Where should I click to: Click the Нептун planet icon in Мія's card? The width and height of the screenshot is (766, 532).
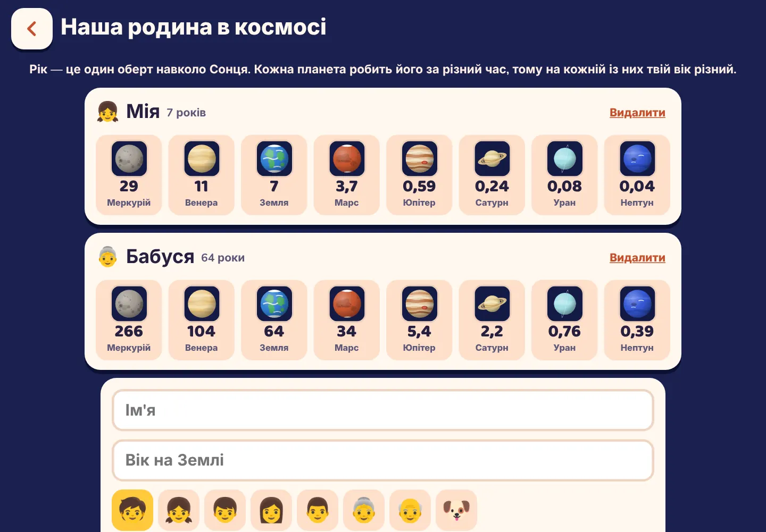point(637,158)
